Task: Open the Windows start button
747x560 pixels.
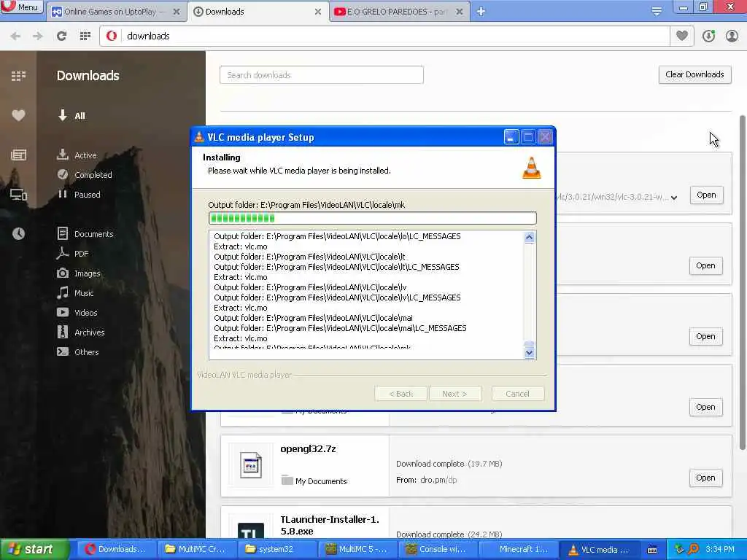Action: 34,549
